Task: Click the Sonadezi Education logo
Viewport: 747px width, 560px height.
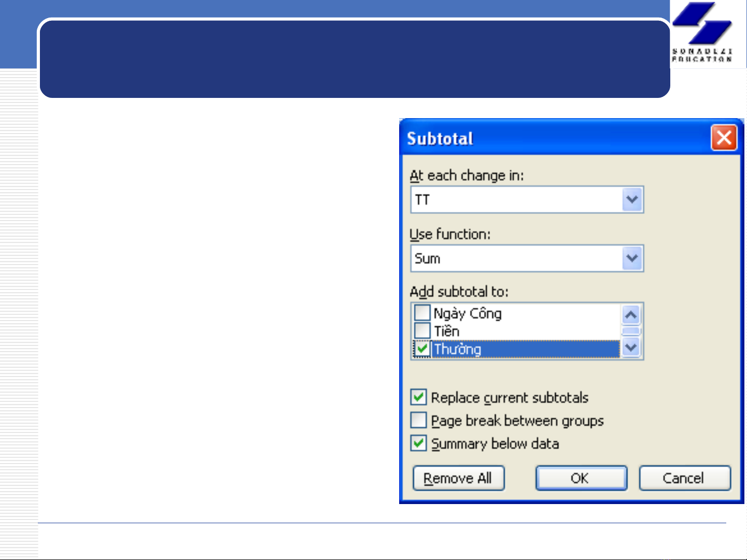Action: click(702, 32)
